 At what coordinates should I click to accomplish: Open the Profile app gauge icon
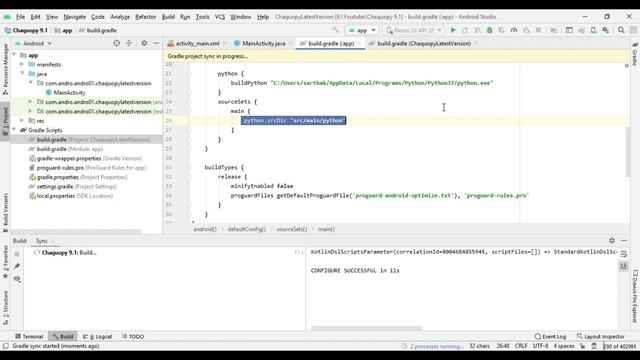514,30
